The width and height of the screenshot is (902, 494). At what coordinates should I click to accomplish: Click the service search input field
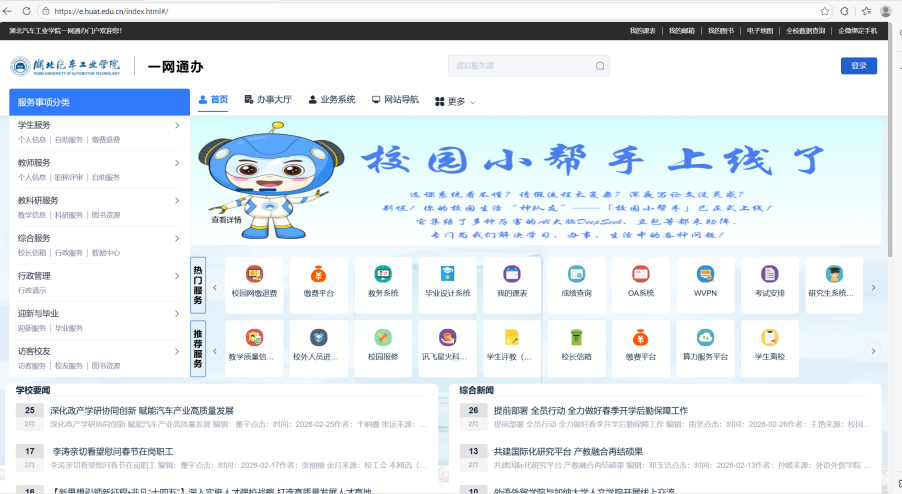click(520, 66)
